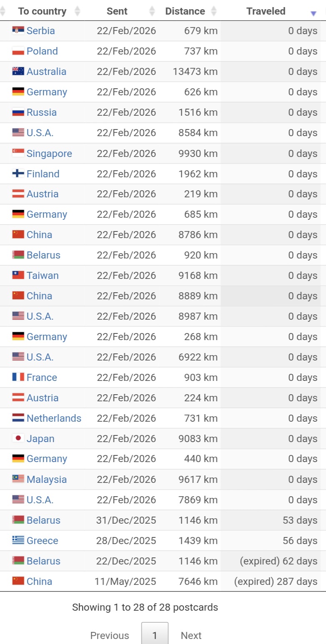The height and width of the screenshot is (644, 326).
Task: Sort using the Sent column arrows
Action: pos(152,11)
